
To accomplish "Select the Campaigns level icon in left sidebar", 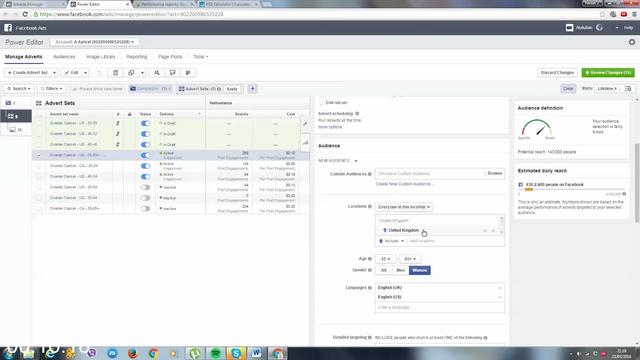I will pyautogui.click(x=9, y=103).
